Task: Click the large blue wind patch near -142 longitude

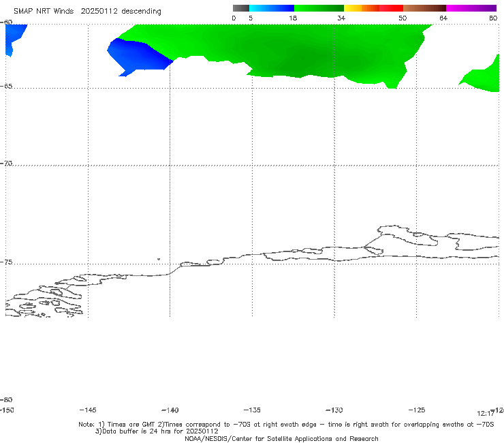Action: (x=137, y=55)
